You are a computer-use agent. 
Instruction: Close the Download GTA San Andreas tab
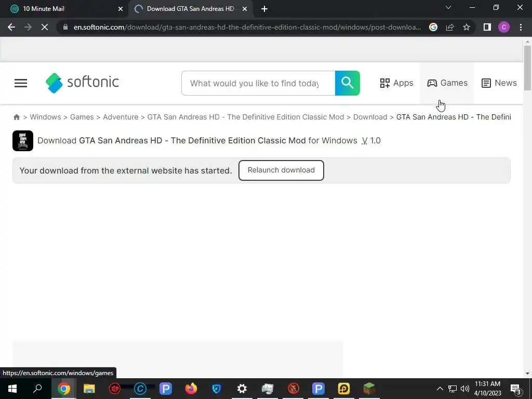pos(245,9)
